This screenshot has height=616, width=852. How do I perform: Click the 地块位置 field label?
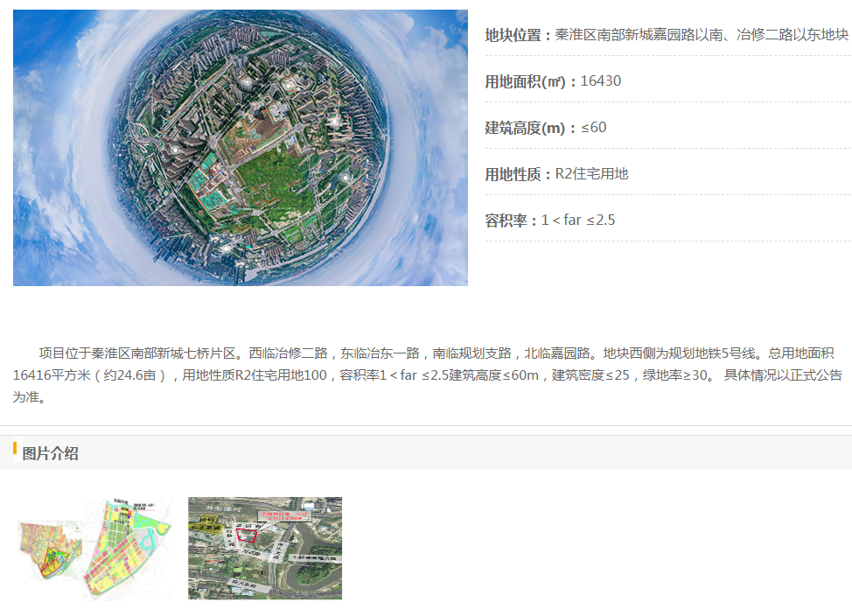click(x=516, y=35)
